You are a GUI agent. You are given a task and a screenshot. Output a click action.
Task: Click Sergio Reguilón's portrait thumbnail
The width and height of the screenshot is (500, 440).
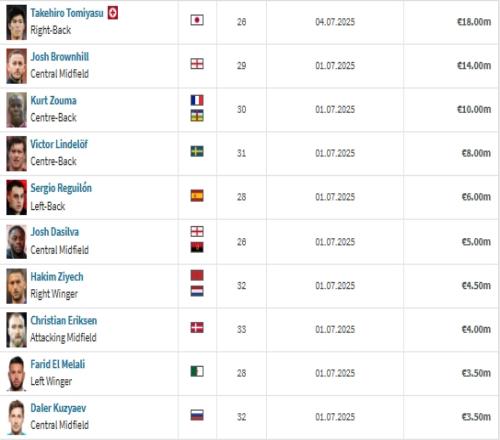tap(16, 197)
